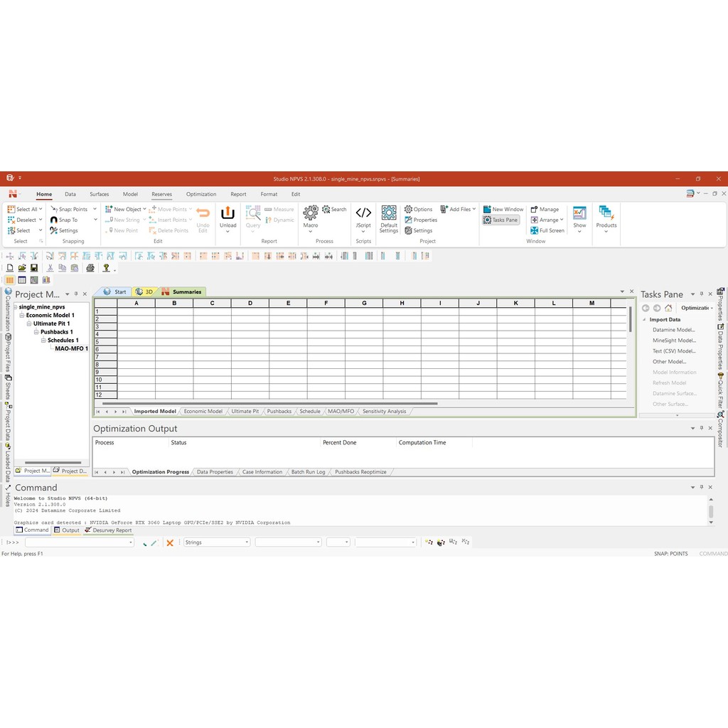Click Text (CSV) Model... link
Screen dimensions: 728x728
click(x=674, y=351)
